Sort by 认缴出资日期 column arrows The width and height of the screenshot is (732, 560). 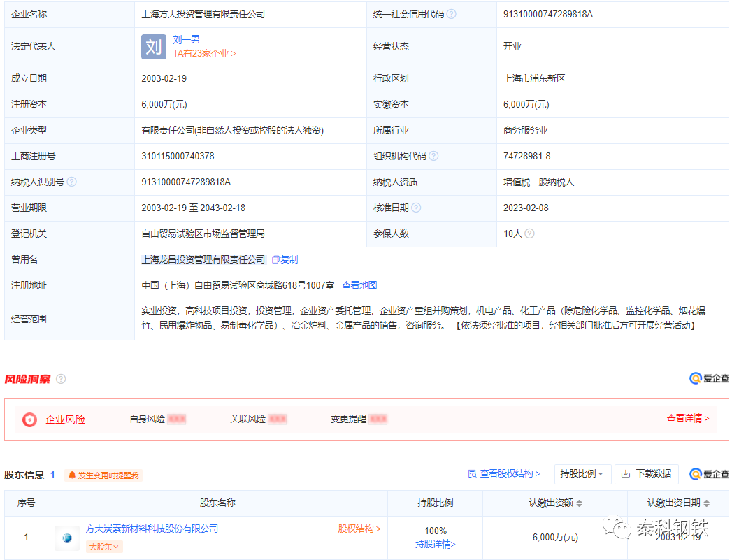[x=706, y=503]
